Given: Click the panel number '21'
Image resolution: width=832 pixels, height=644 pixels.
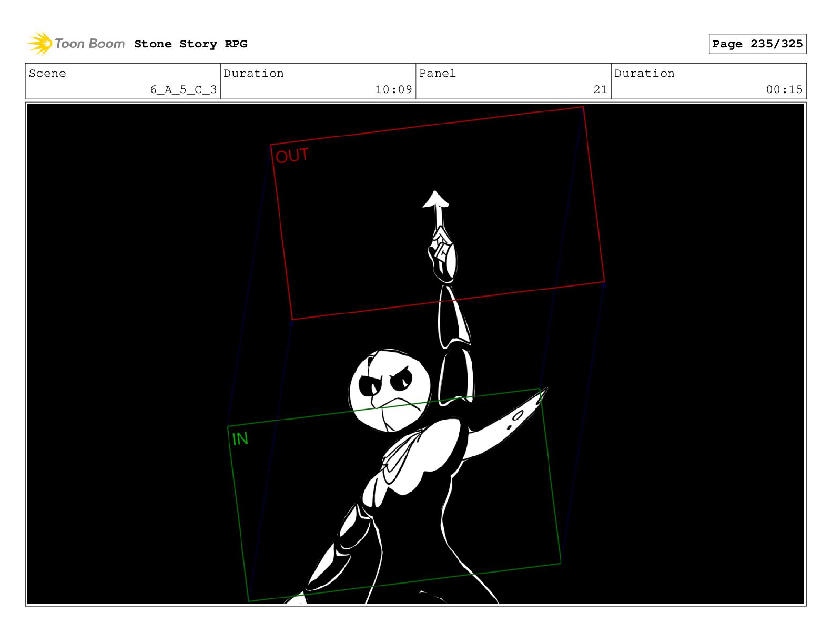Looking at the screenshot, I should coord(600,89).
